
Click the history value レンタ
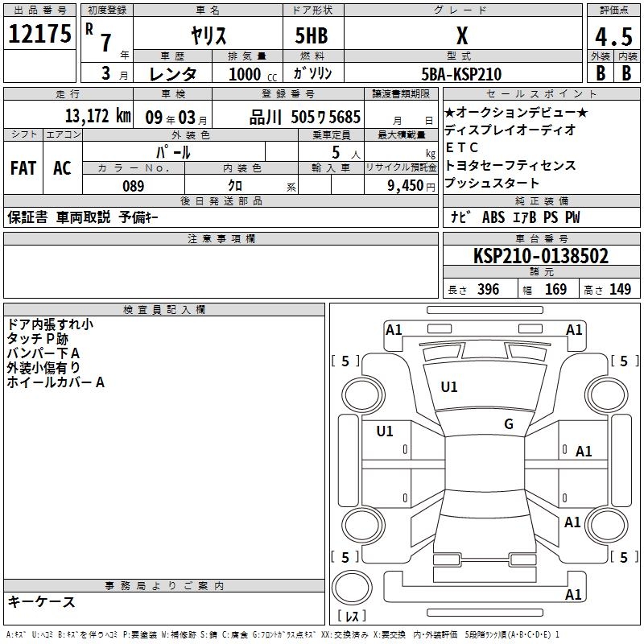(173, 74)
